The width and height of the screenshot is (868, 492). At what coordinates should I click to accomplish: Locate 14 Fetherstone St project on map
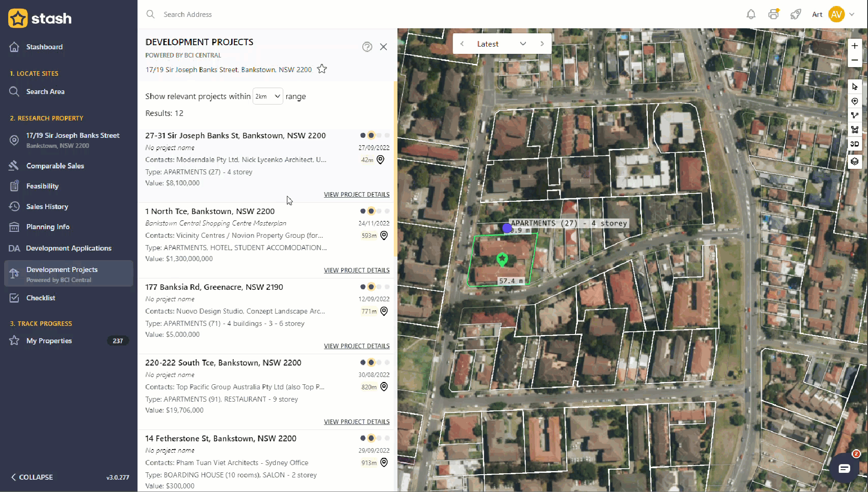point(384,463)
